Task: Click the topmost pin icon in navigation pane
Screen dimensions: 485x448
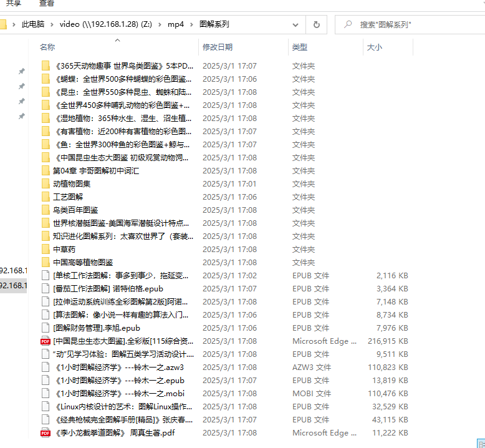Action: pyautogui.click(x=22, y=71)
